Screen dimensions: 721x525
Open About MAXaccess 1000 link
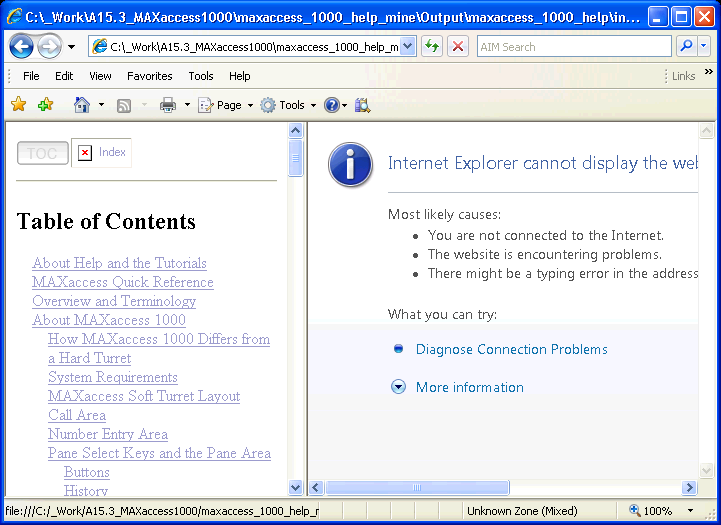point(109,320)
